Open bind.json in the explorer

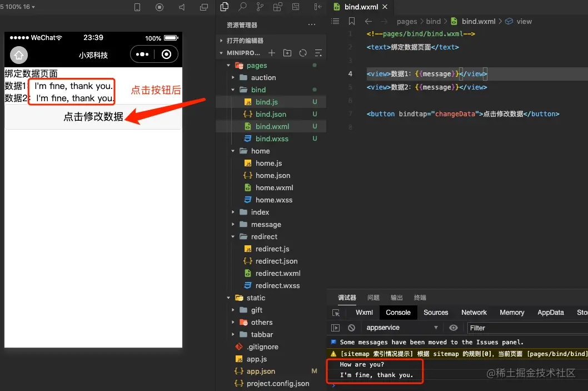(x=272, y=114)
